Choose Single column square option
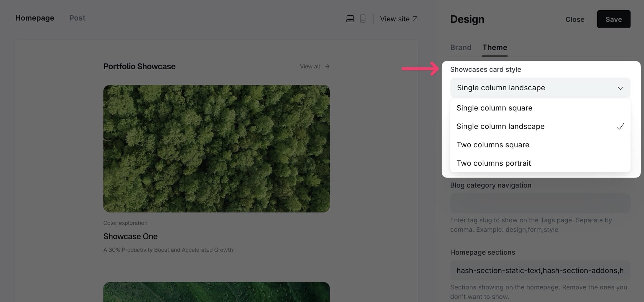 [540, 108]
